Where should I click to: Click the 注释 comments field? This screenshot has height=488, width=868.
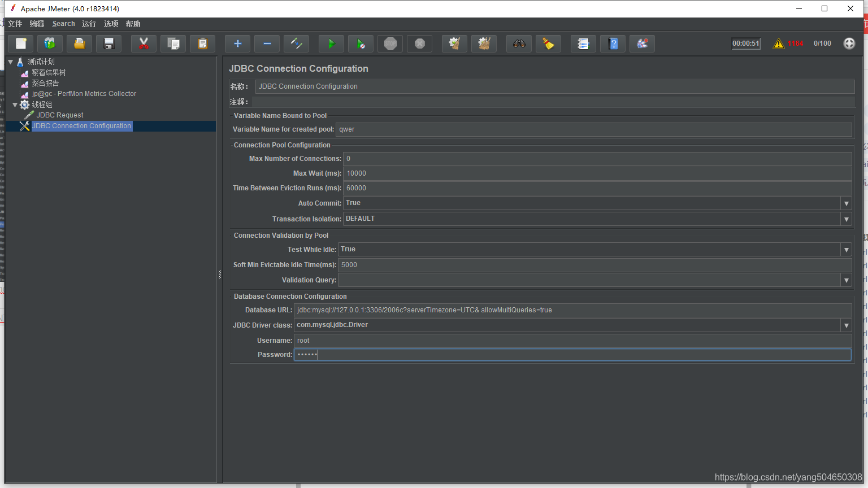553,102
